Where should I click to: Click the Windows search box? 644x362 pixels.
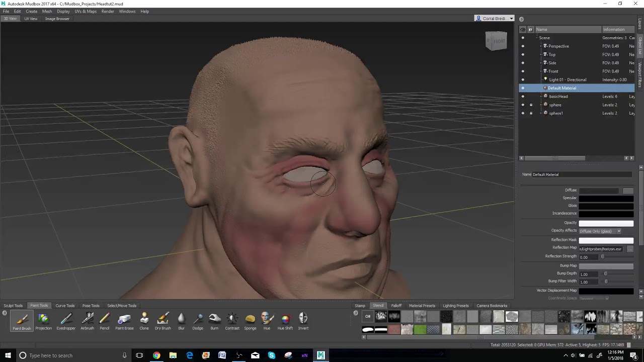(x=73, y=355)
